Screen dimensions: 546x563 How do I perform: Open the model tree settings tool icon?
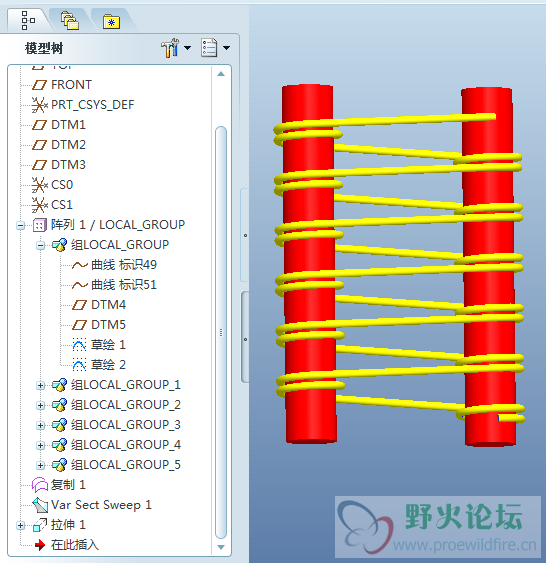coord(170,48)
